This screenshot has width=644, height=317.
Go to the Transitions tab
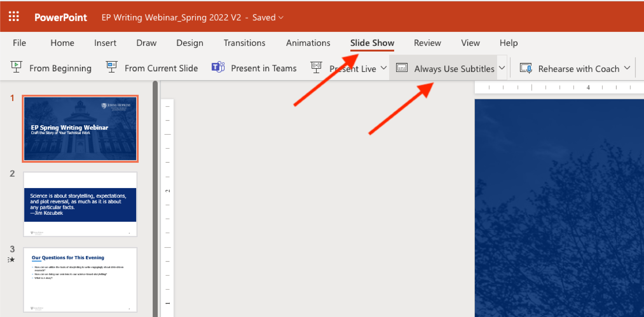[x=245, y=43]
